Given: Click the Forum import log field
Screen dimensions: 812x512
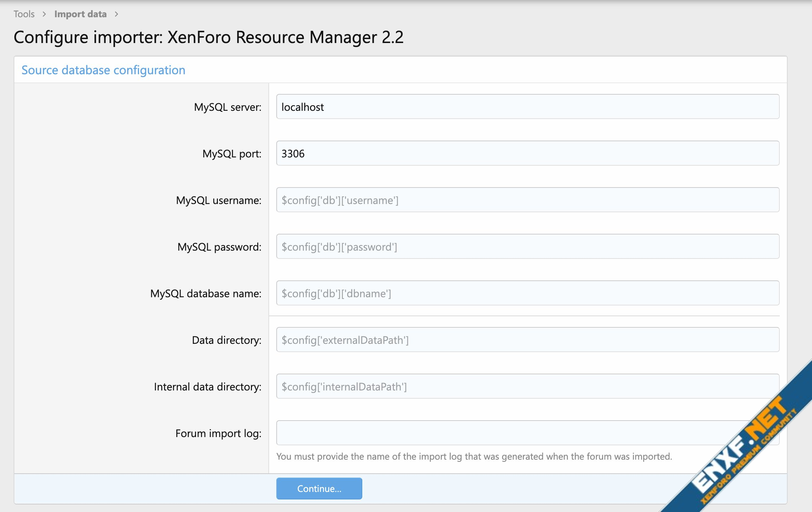Looking at the screenshot, I should point(502,433).
